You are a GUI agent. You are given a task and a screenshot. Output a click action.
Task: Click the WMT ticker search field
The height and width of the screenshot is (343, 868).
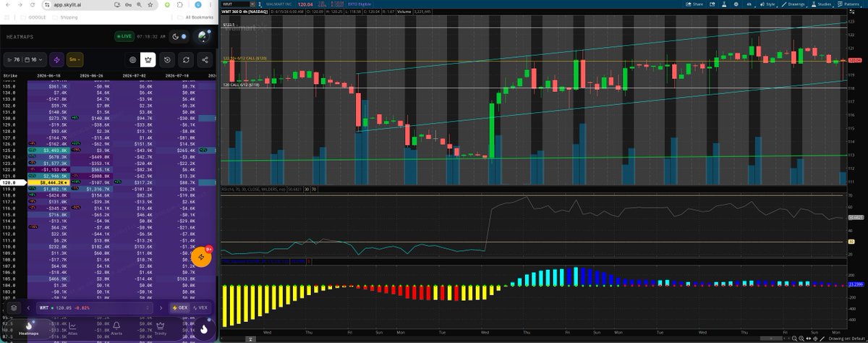pyautogui.click(x=94, y=308)
